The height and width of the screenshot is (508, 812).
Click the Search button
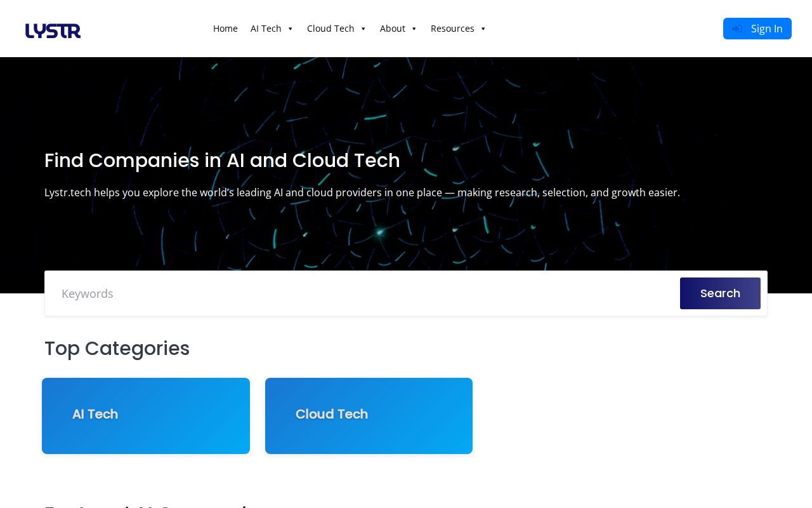[x=720, y=293]
